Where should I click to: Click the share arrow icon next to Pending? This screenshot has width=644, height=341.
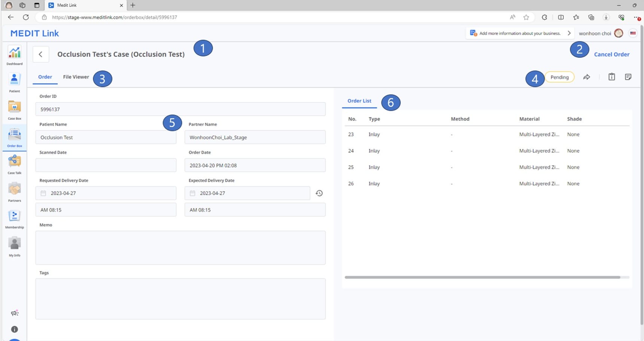[587, 77]
